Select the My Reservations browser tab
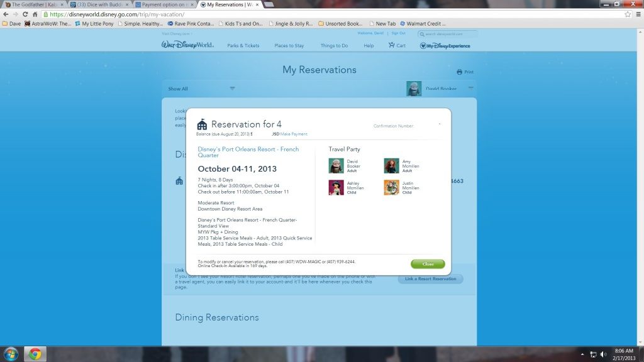The image size is (644, 362). tap(229, 4)
